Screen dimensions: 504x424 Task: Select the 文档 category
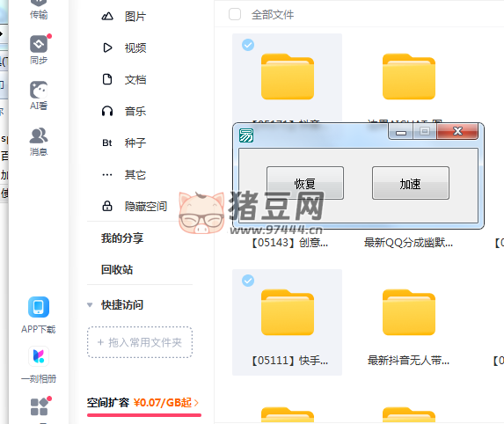pos(135,80)
